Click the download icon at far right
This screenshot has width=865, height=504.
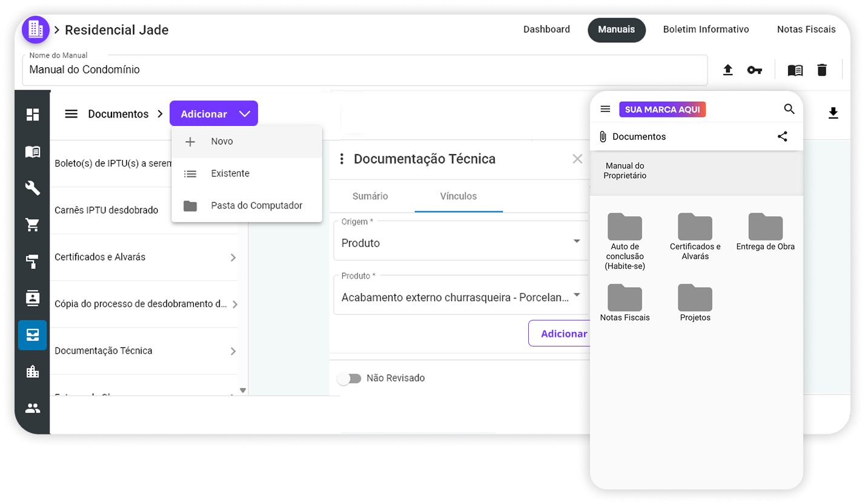(x=833, y=113)
